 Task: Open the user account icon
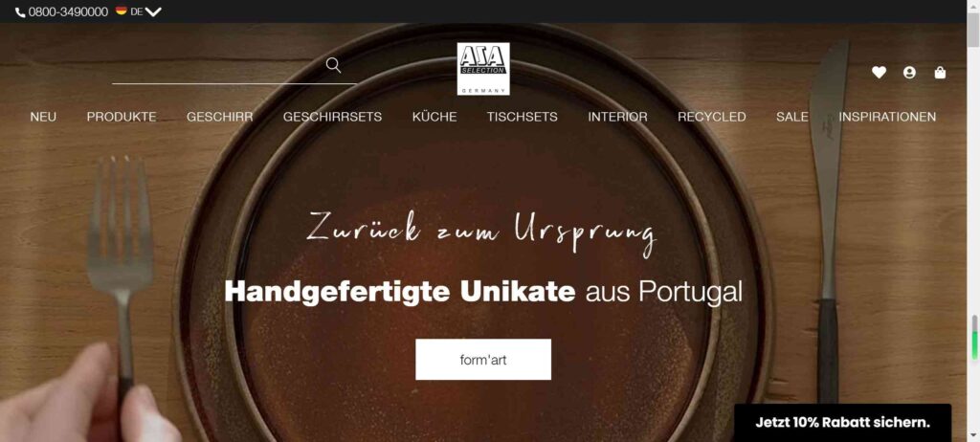pyautogui.click(x=909, y=73)
